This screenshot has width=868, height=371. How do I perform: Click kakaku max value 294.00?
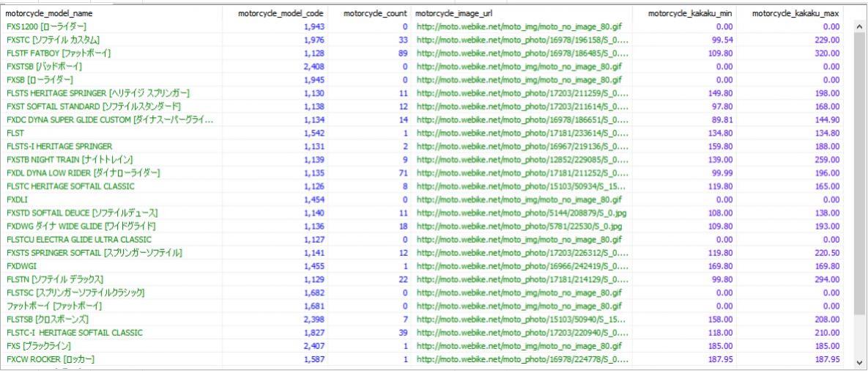828,279
